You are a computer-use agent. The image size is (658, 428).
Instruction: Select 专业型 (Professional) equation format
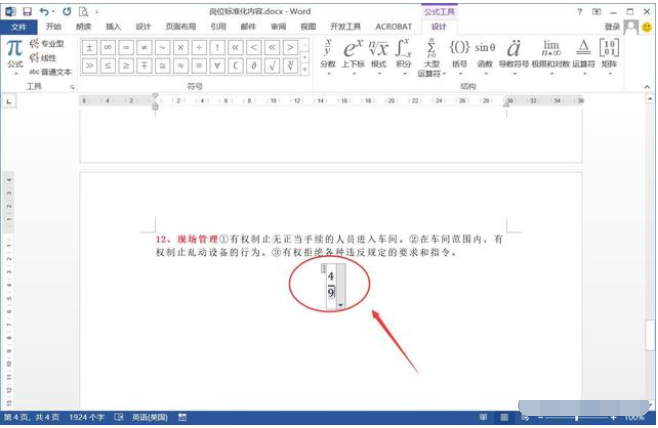(x=47, y=45)
